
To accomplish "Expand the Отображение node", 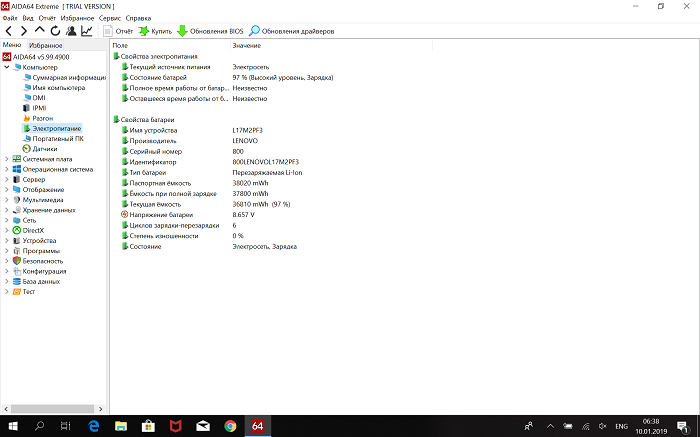I will tap(7, 190).
